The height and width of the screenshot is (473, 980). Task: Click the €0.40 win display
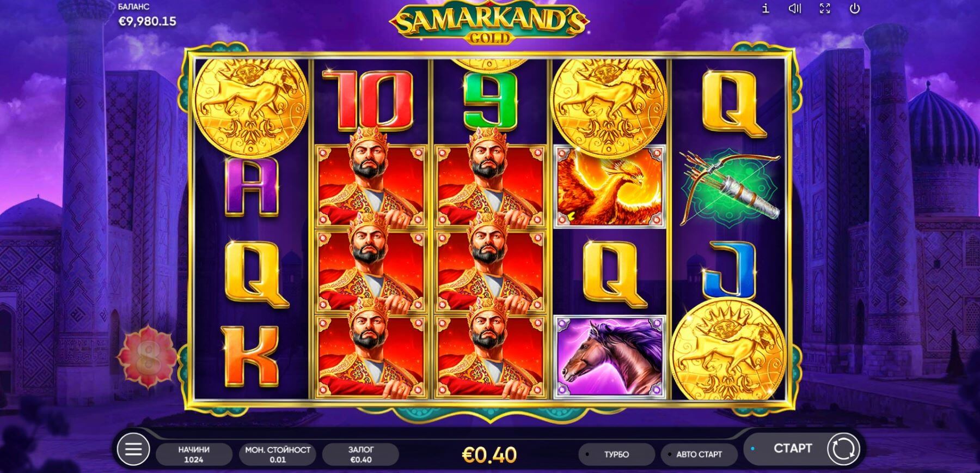(489, 454)
